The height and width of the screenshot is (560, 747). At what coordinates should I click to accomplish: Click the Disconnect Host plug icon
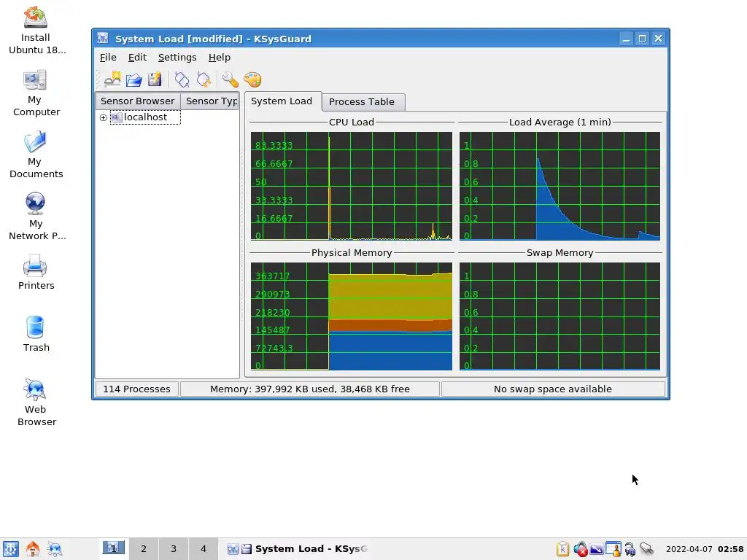(x=204, y=79)
